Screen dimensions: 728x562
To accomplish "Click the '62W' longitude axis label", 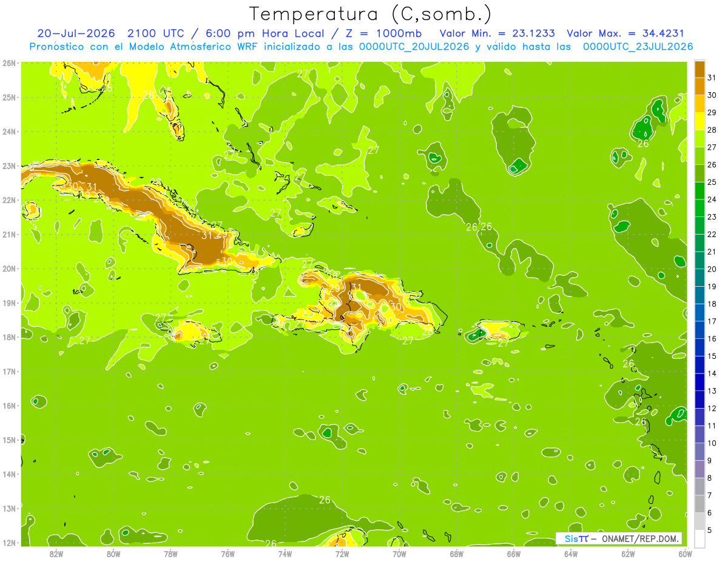I will [628, 554].
